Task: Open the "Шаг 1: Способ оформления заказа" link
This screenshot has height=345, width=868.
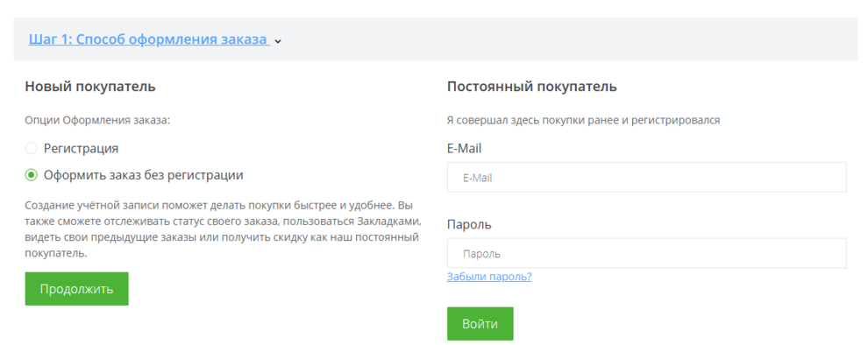Action: click(148, 39)
